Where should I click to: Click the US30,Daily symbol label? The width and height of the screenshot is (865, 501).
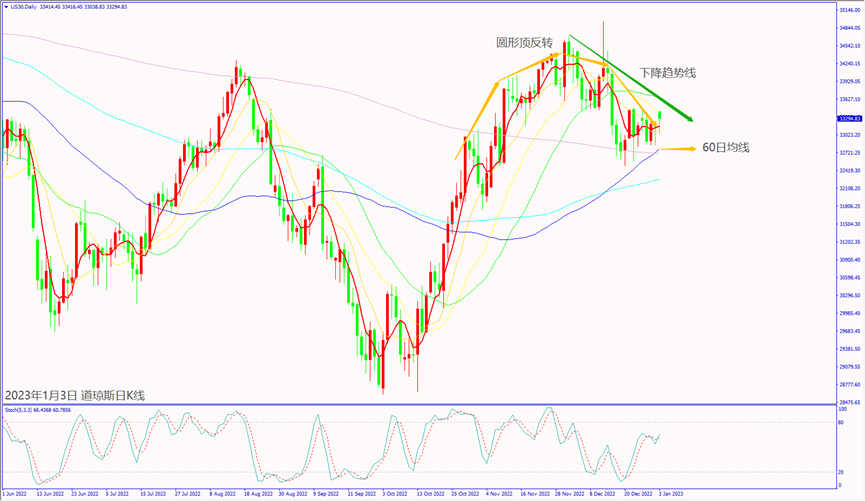point(25,5)
